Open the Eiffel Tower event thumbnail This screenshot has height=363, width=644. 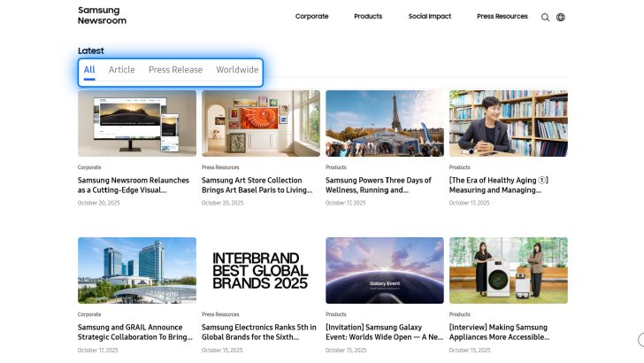click(385, 123)
